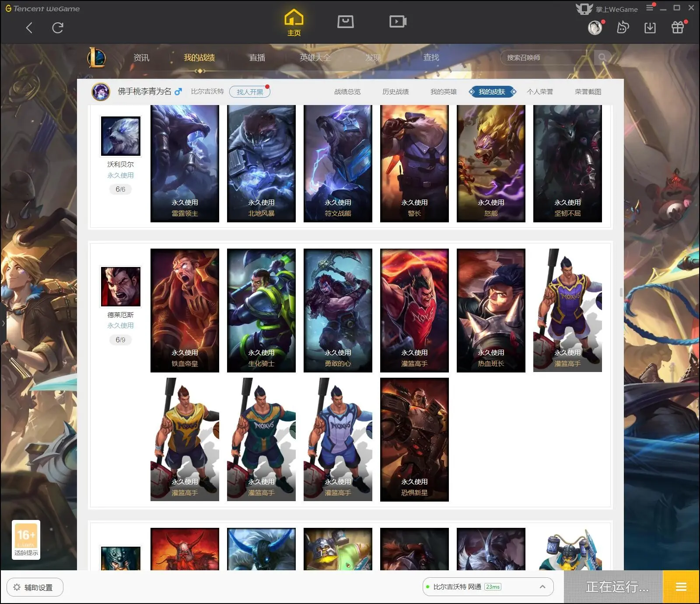
Task: Switch to the 发现 tab
Action: (373, 57)
